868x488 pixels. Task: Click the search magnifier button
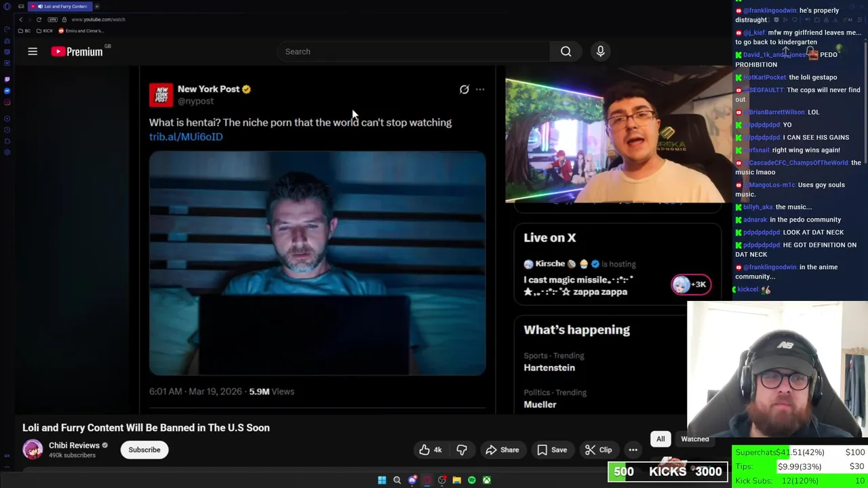tap(566, 52)
